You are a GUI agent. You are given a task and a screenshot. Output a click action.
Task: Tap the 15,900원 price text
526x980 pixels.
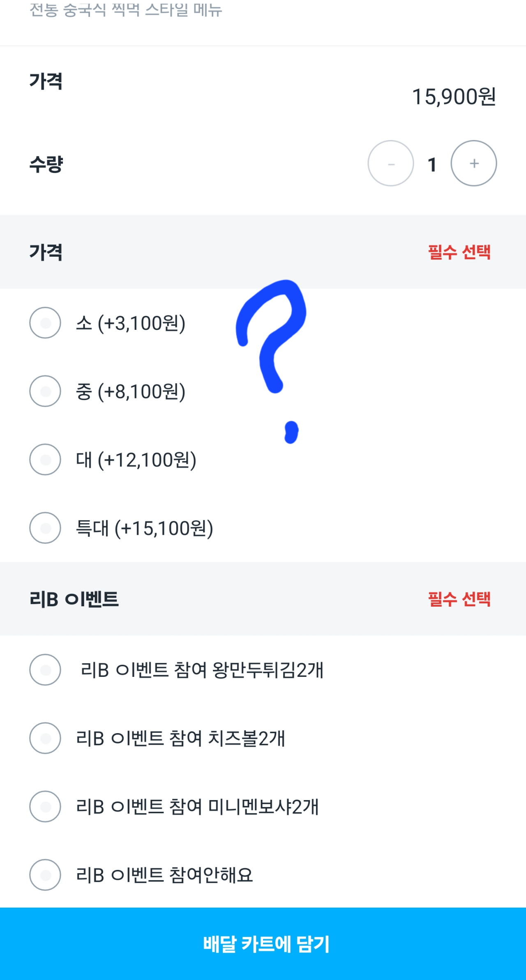click(454, 97)
